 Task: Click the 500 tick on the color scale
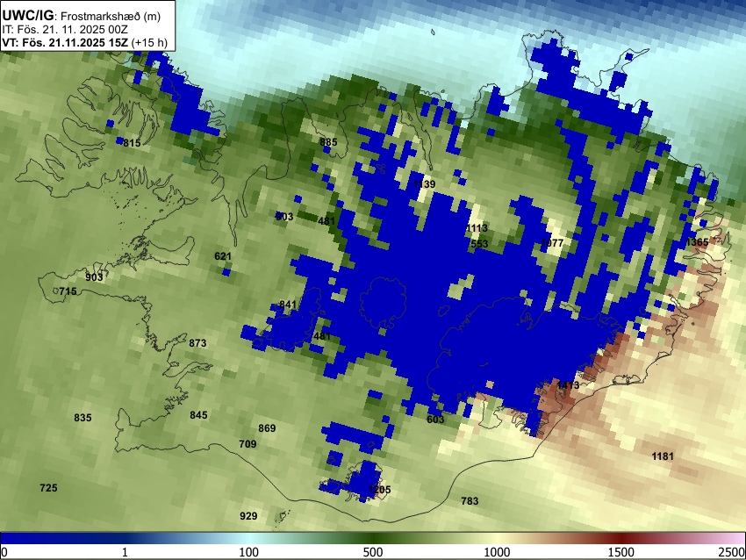[373, 552]
